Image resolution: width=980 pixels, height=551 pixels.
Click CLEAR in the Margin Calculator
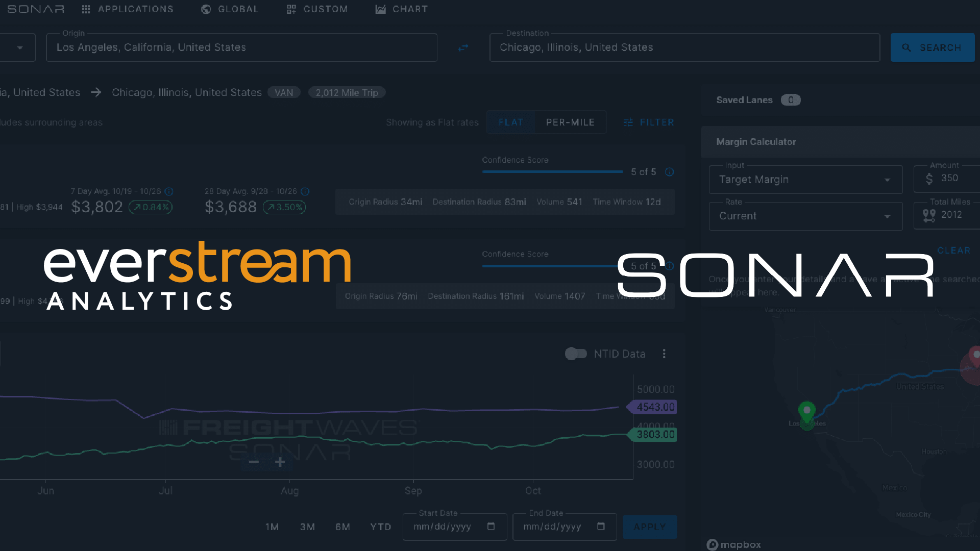(953, 250)
